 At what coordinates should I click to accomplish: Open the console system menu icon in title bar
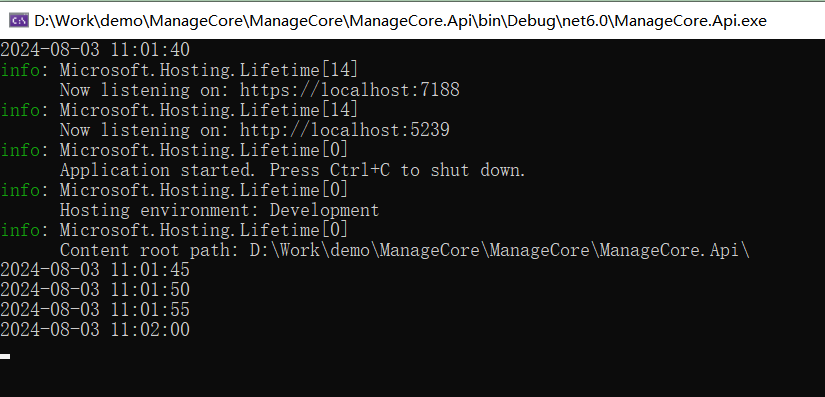click(19, 21)
